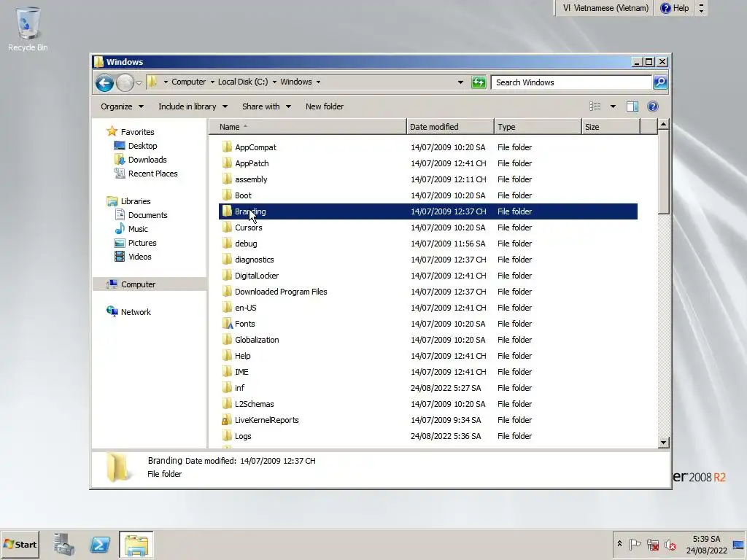Select the DigitalLocker folder
747x560 pixels.
click(427, 276)
